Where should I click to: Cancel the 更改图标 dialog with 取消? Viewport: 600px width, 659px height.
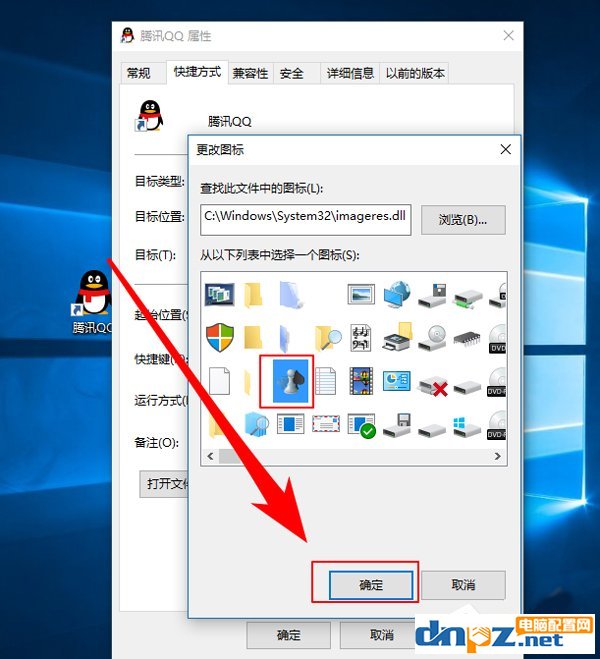(463, 585)
